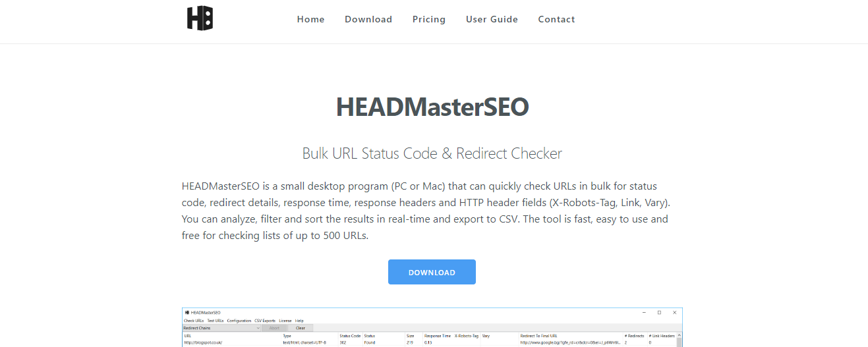Navigate to the Contact page

(x=556, y=19)
